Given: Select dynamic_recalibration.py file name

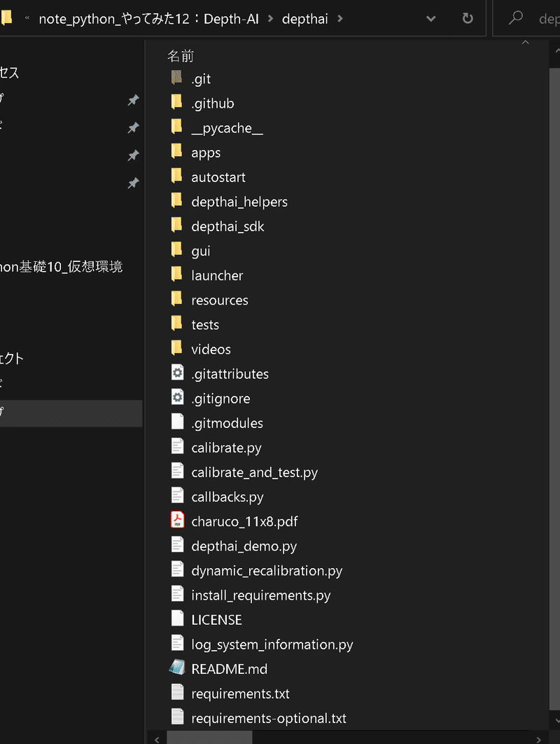Looking at the screenshot, I should click(267, 571).
